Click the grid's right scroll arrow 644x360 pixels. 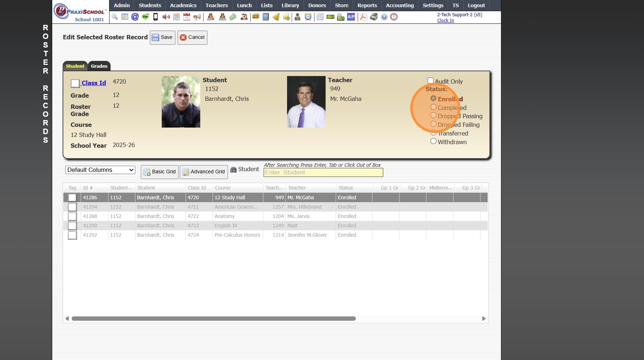click(x=484, y=319)
